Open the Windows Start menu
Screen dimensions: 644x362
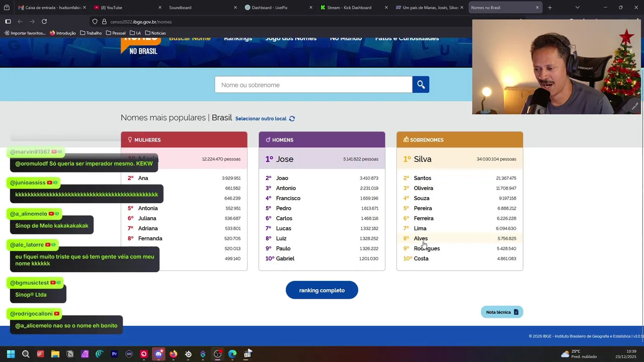point(11,354)
